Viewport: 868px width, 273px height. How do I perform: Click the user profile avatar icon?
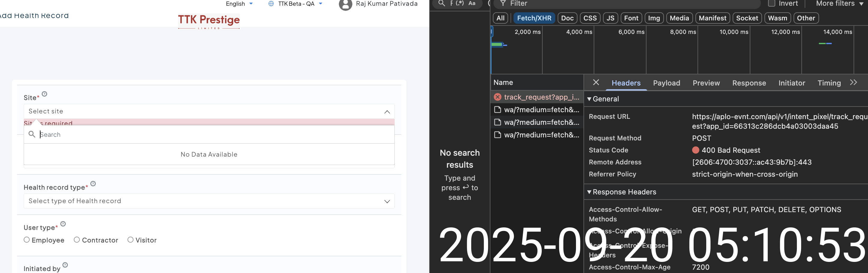click(345, 5)
